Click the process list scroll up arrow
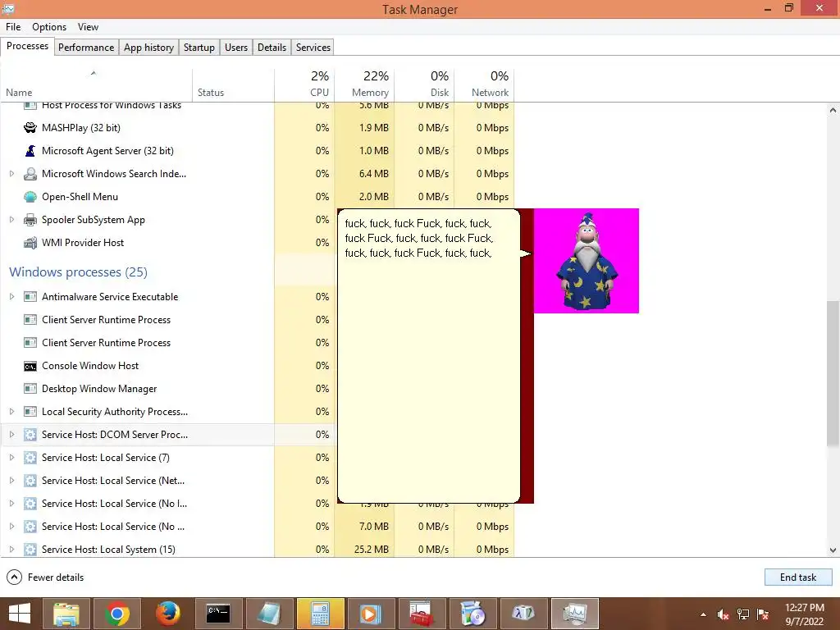This screenshot has width=840, height=630. tap(833, 111)
